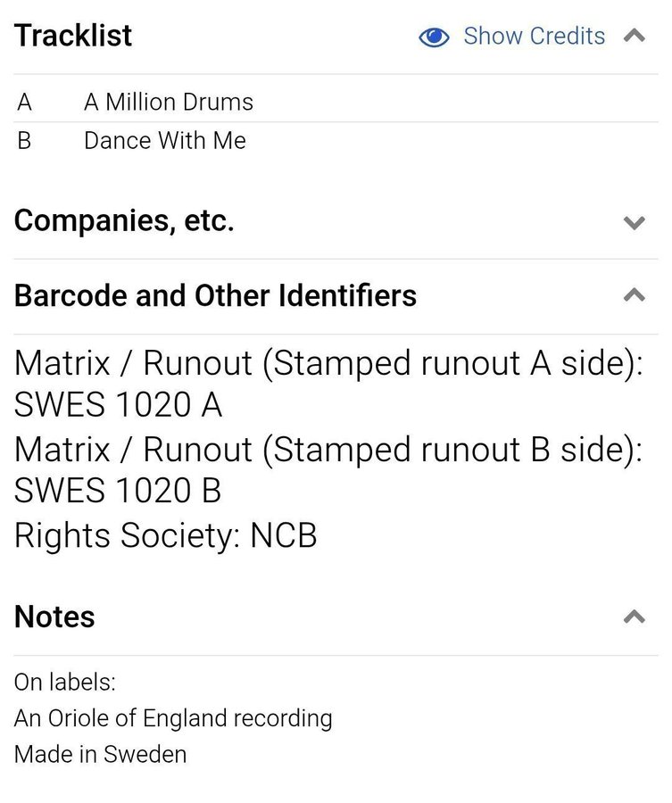Click the eye icon beside Show Credits
This screenshot has width=672, height=803.
pos(434,37)
